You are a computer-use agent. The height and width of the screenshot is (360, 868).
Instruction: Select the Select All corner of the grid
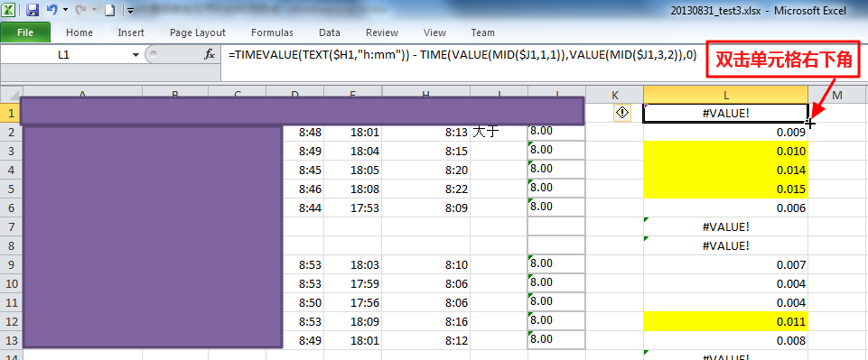pyautogui.click(x=11, y=95)
